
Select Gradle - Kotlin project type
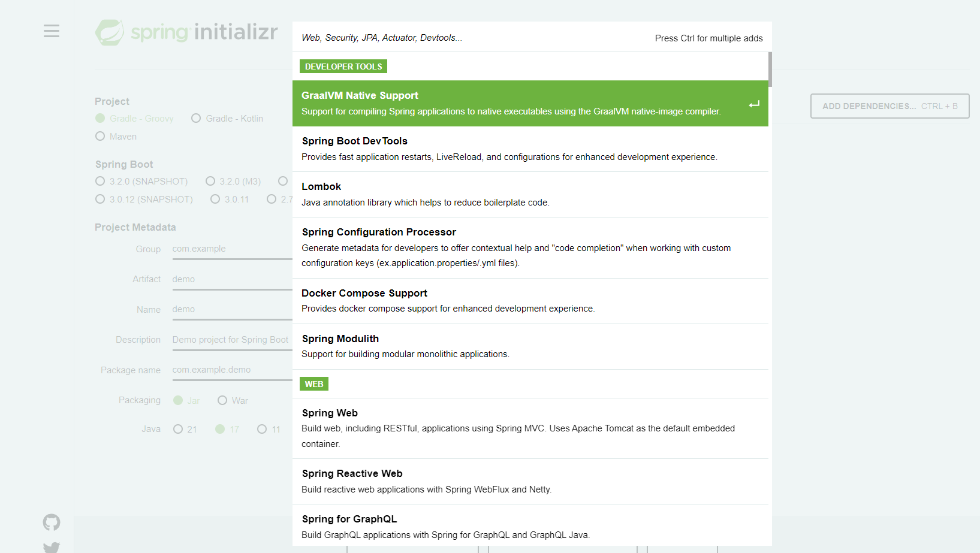click(x=227, y=119)
